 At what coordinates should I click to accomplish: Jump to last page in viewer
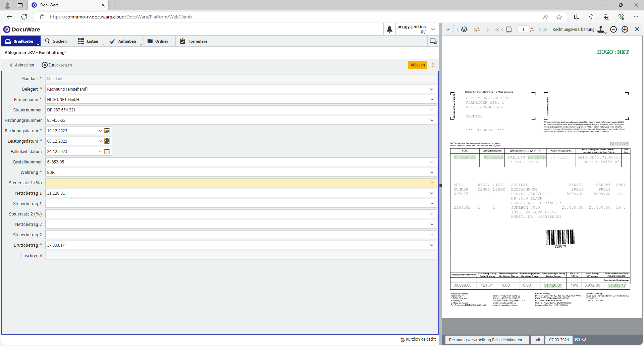coord(545,30)
